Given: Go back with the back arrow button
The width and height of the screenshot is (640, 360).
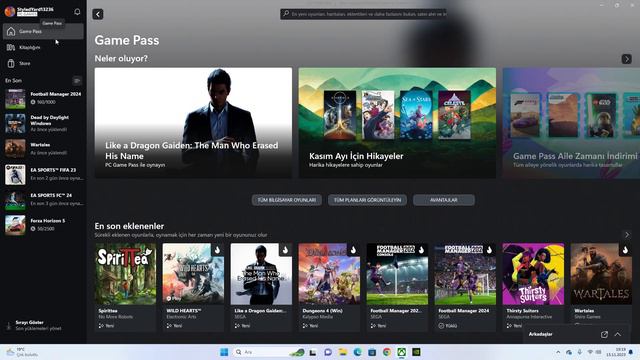Looking at the screenshot, I should (98, 14).
